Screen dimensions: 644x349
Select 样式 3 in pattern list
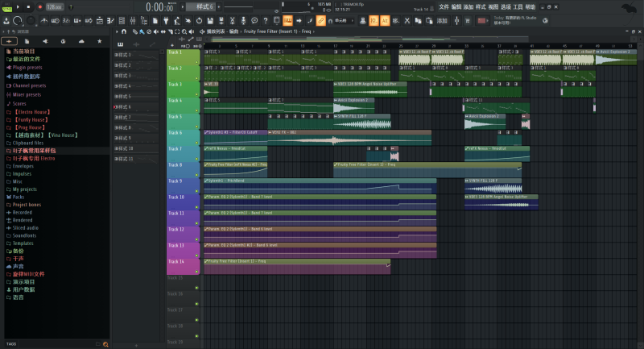pyautogui.click(x=122, y=75)
